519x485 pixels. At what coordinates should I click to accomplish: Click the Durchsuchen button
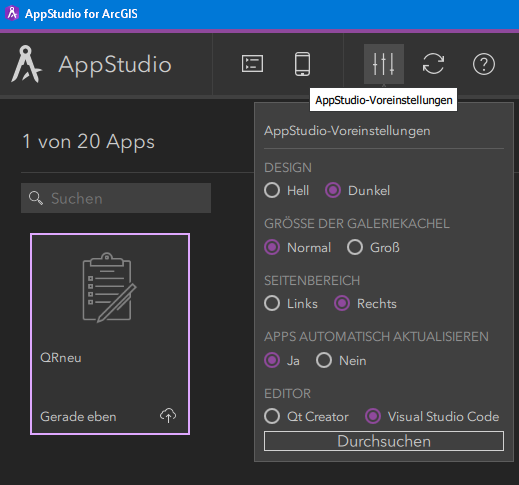click(x=384, y=441)
